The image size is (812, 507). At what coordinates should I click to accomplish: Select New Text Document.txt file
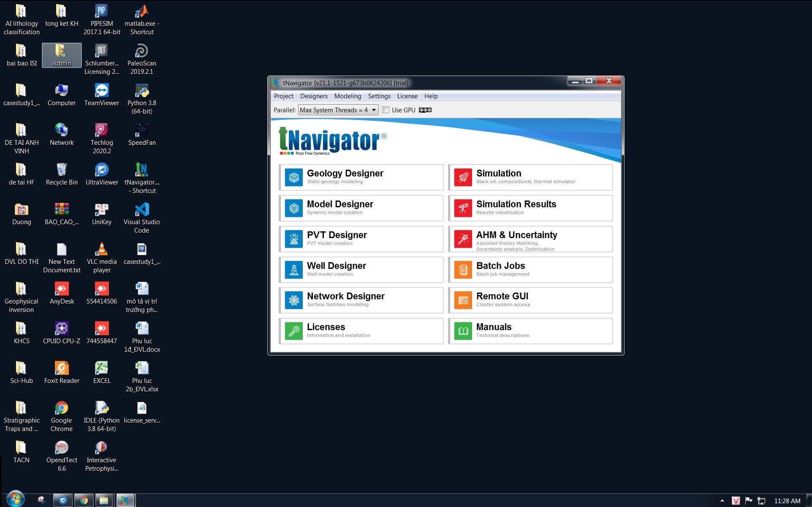coord(62,258)
